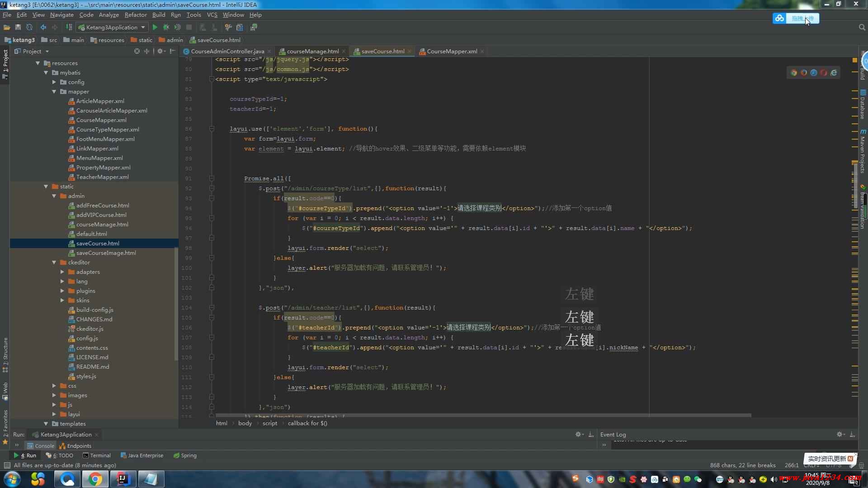This screenshot has width=868, height=488.
Task: Open in Safari browser icon in editor
Action: [814, 72]
